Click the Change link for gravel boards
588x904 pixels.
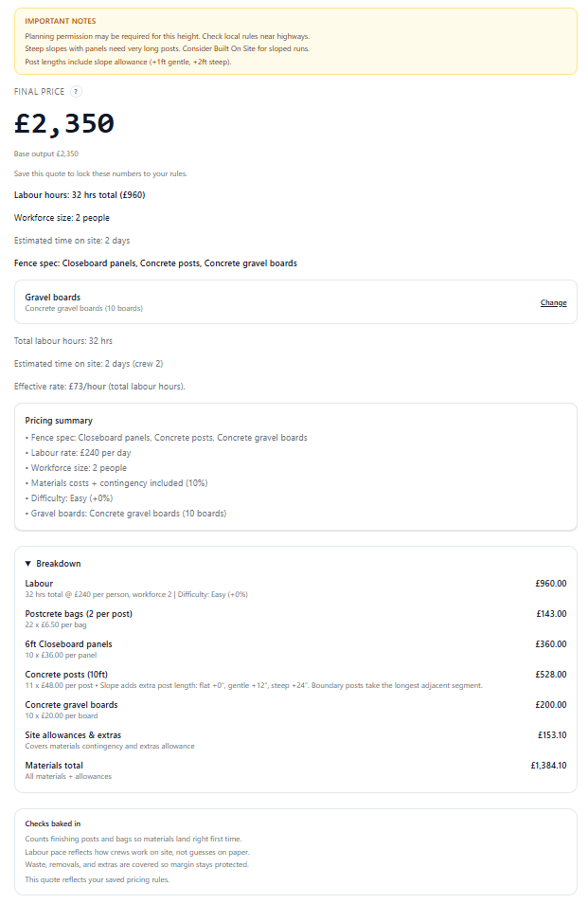553,303
